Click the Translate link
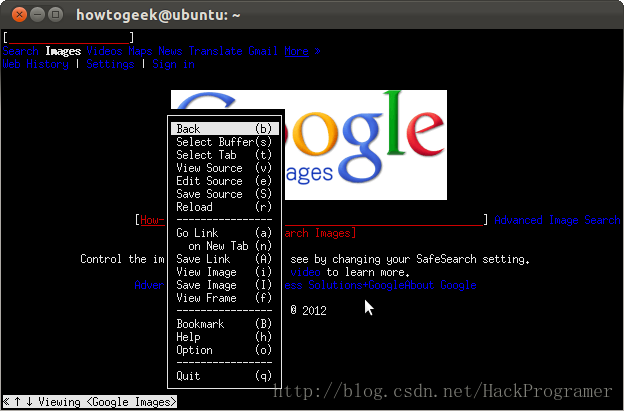Image resolution: width=624 pixels, height=411 pixels. point(215,51)
